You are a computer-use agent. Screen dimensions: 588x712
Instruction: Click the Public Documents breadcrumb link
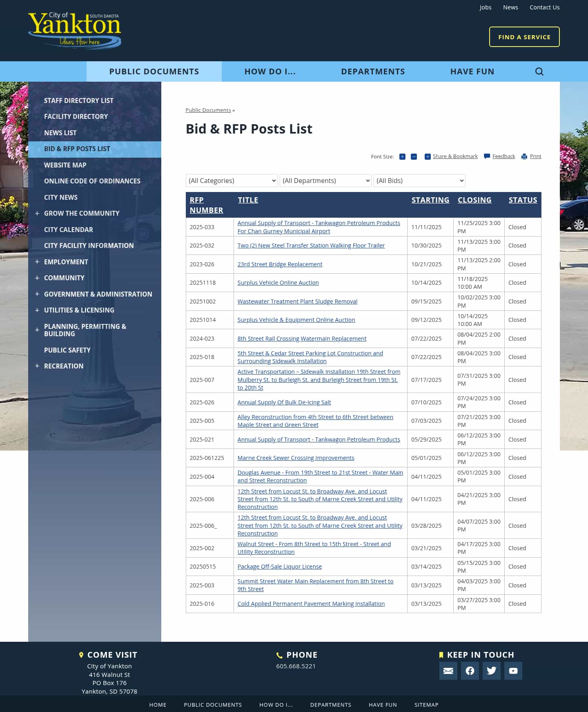[x=208, y=110]
